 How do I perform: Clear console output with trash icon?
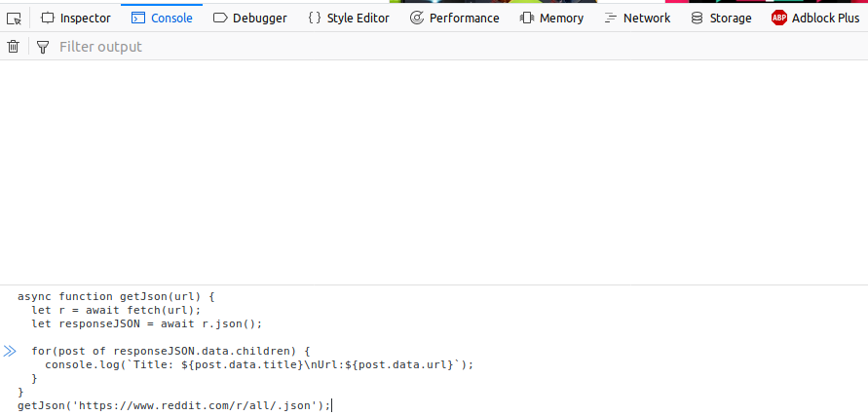pyautogui.click(x=14, y=47)
